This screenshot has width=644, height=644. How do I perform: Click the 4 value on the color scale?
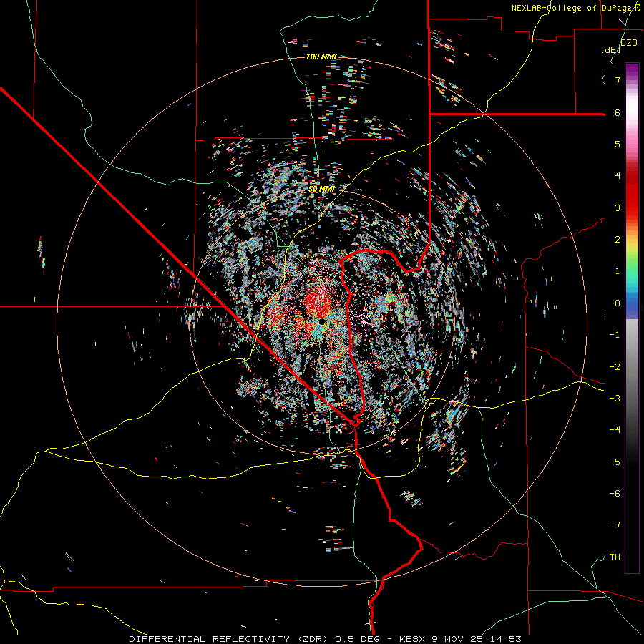click(618, 176)
